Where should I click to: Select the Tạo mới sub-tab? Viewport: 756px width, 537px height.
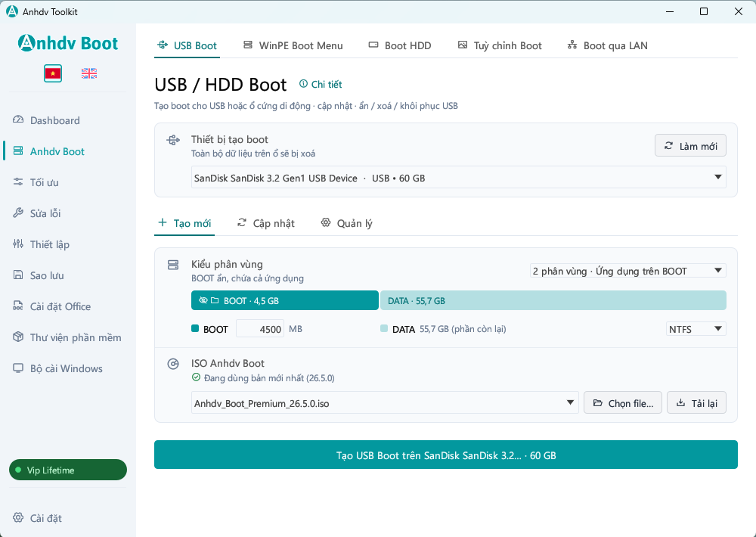[x=184, y=223]
